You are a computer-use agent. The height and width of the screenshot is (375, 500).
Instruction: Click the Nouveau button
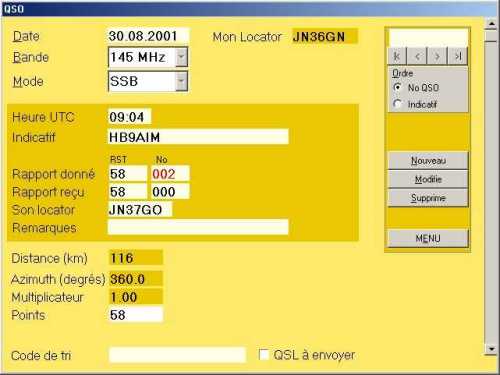(x=428, y=161)
